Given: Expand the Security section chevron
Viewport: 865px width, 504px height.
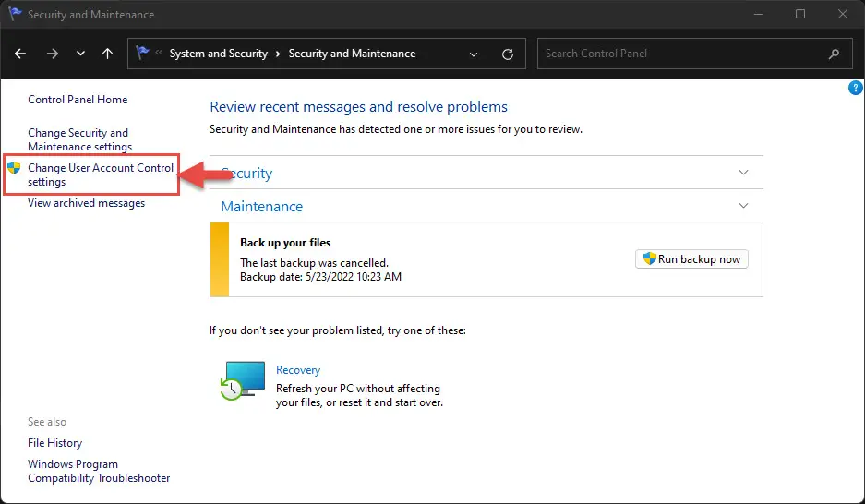Looking at the screenshot, I should pos(744,173).
